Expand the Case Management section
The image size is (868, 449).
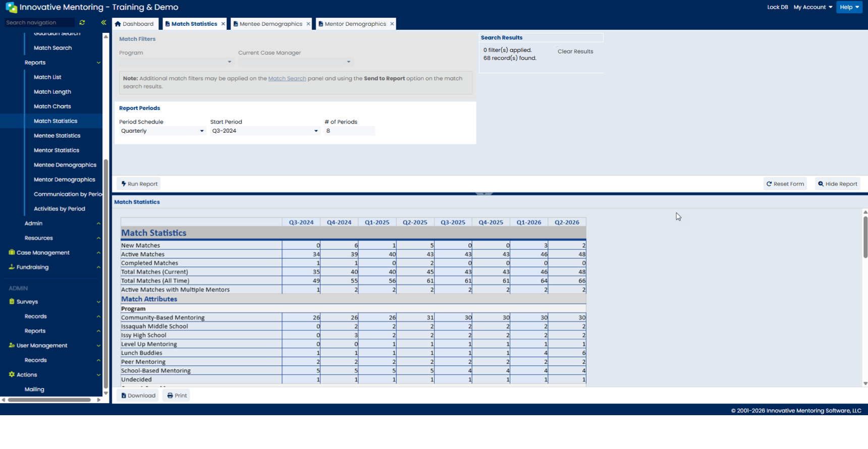click(x=98, y=253)
